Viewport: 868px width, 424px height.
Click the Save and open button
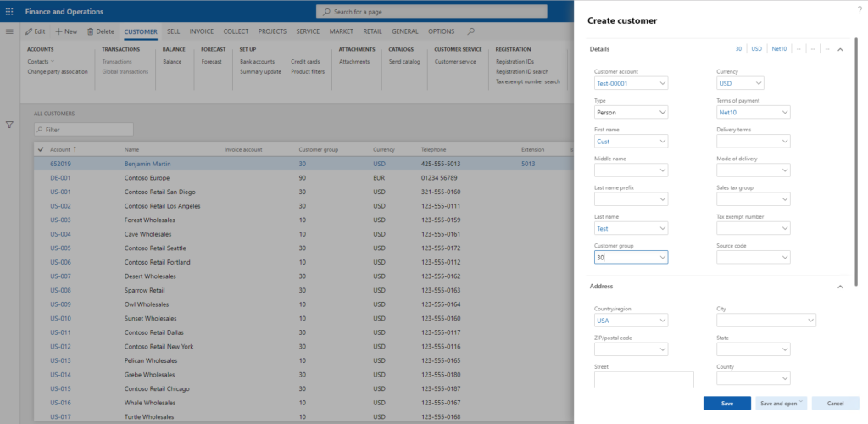[x=781, y=404]
